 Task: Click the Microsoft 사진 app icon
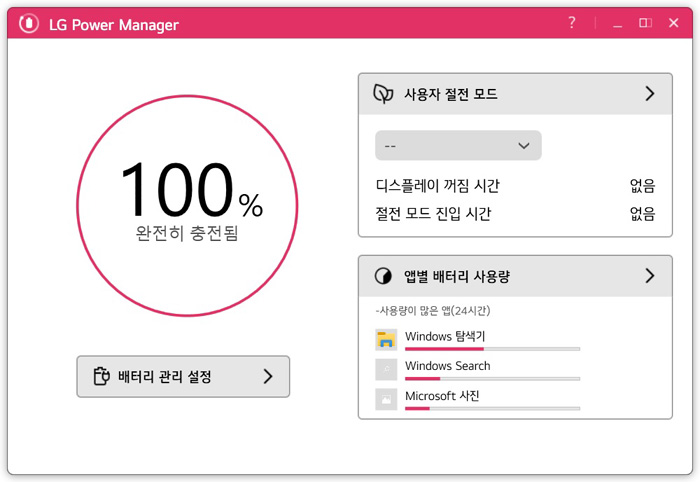[x=386, y=399]
